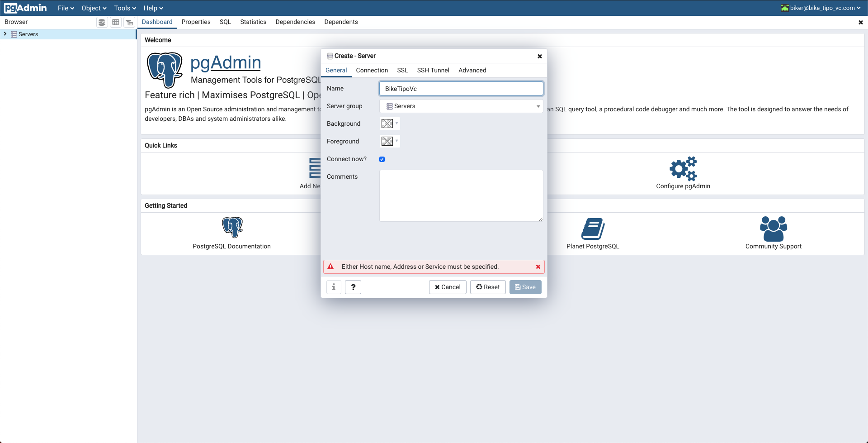The width and height of the screenshot is (868, 443).
Task: Click the Add New Server stack icon
Action: pos(315,168)
